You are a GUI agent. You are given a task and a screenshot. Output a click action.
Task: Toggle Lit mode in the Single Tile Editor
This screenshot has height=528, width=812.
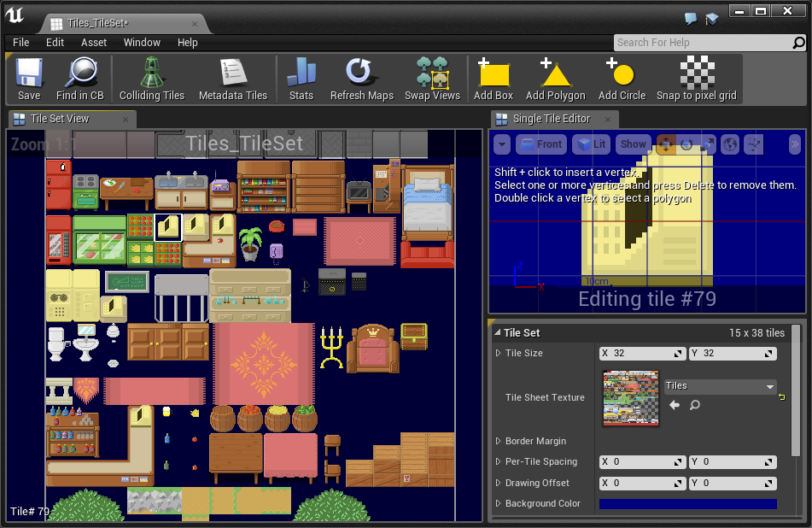click(590, 144)
